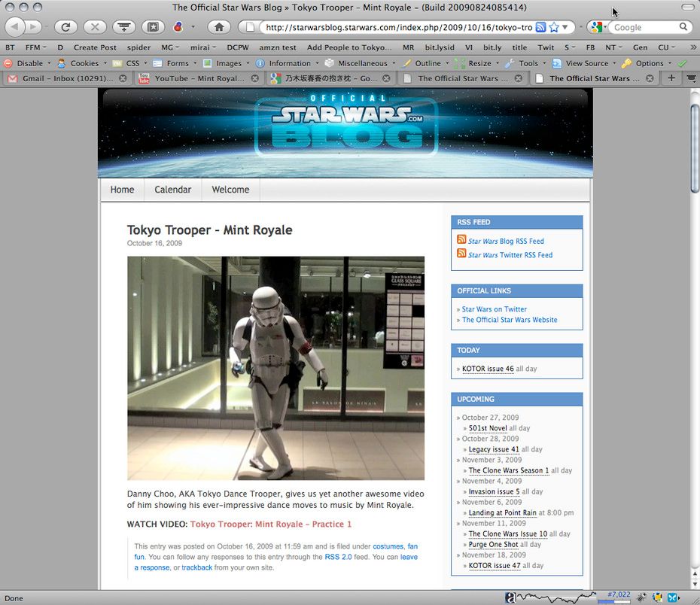
Task: Click the Reload page button
Action: [65, 27]
